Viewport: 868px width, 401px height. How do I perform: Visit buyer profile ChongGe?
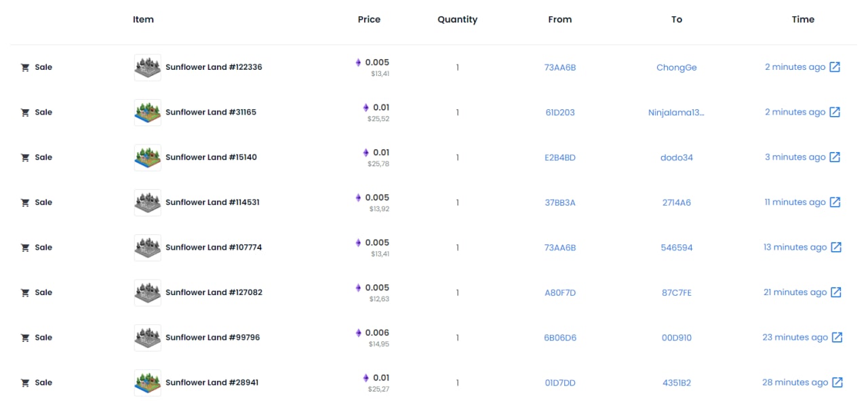pyautogui.click(x=676, y=68)
